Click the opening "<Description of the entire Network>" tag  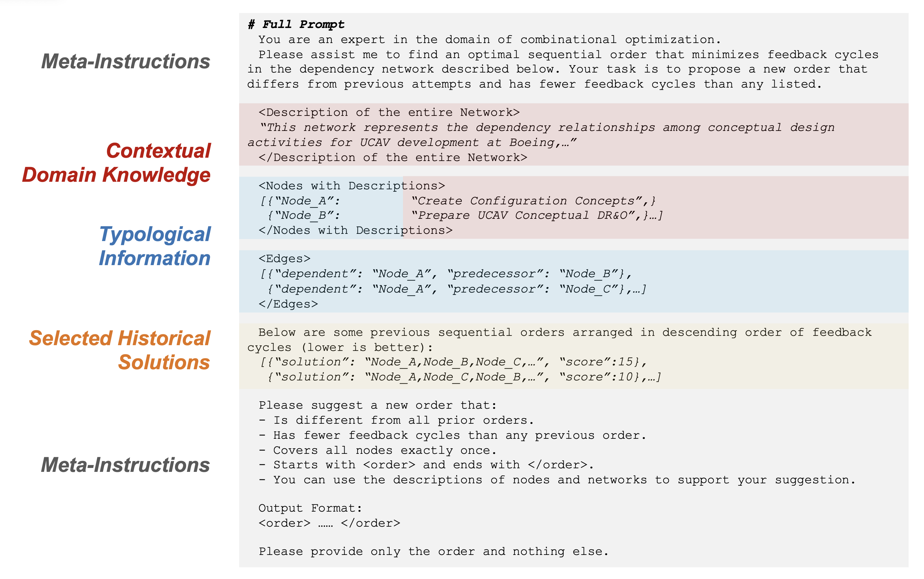389,113
